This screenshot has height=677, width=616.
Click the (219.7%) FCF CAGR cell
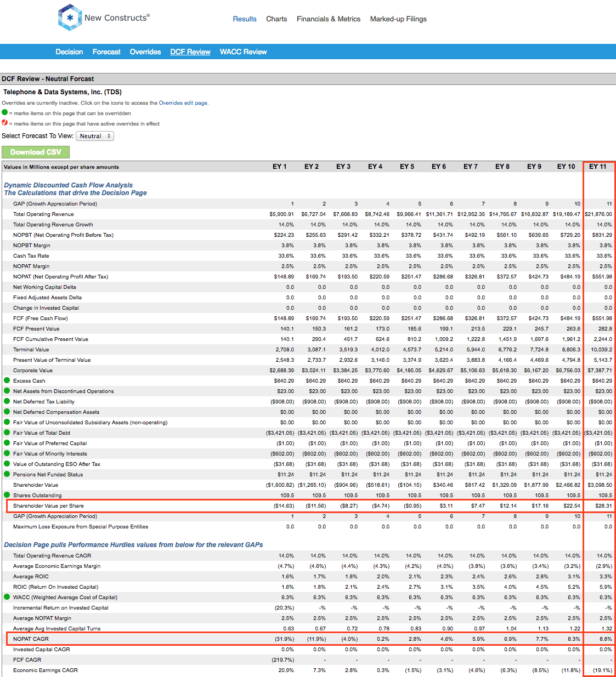click(x=283, y=659)
